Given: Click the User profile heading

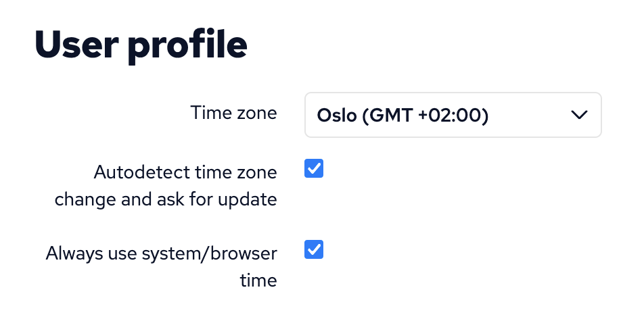Looking at the screenshot, I should [x=141, y=44].
